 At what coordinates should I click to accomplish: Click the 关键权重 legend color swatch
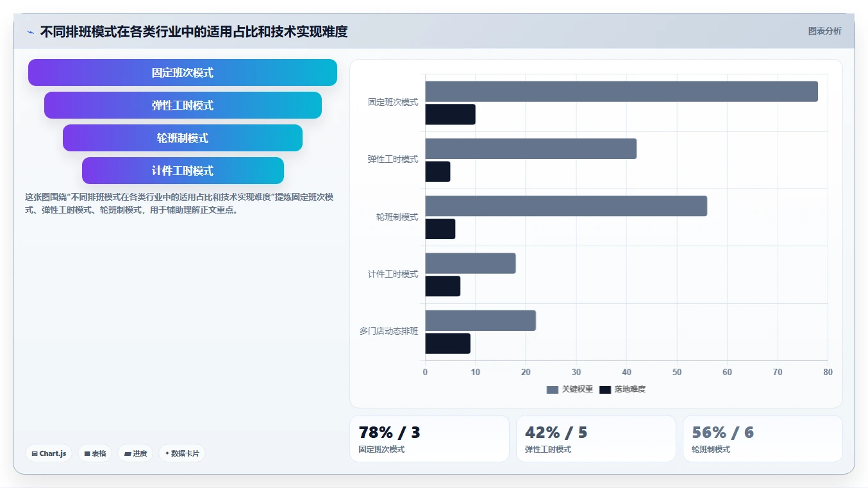(x=553, y=389)
